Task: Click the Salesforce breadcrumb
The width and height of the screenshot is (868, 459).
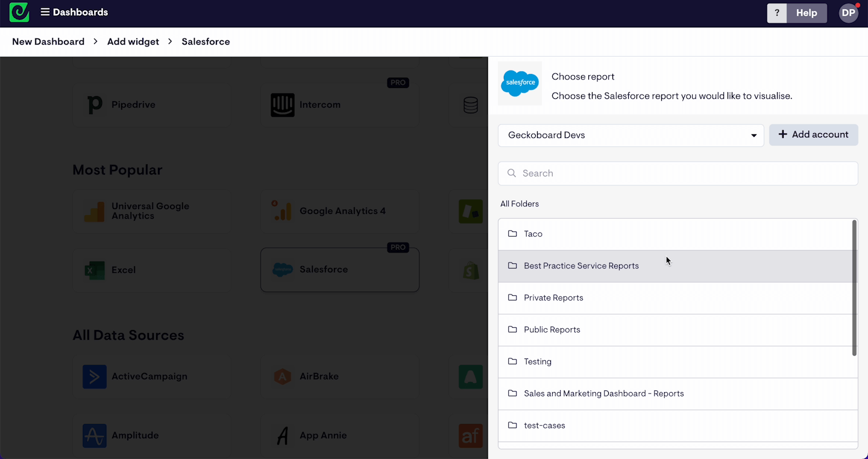Action: pos(206,42)
